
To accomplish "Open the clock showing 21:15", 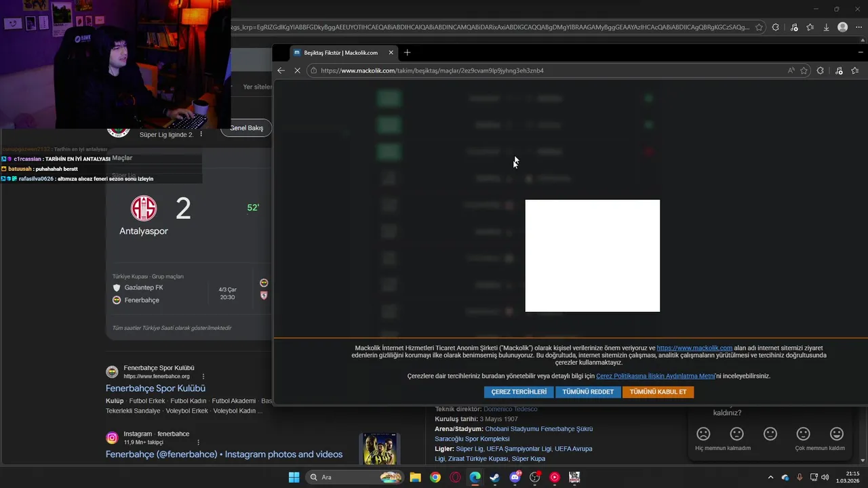I will coord(849,477).
